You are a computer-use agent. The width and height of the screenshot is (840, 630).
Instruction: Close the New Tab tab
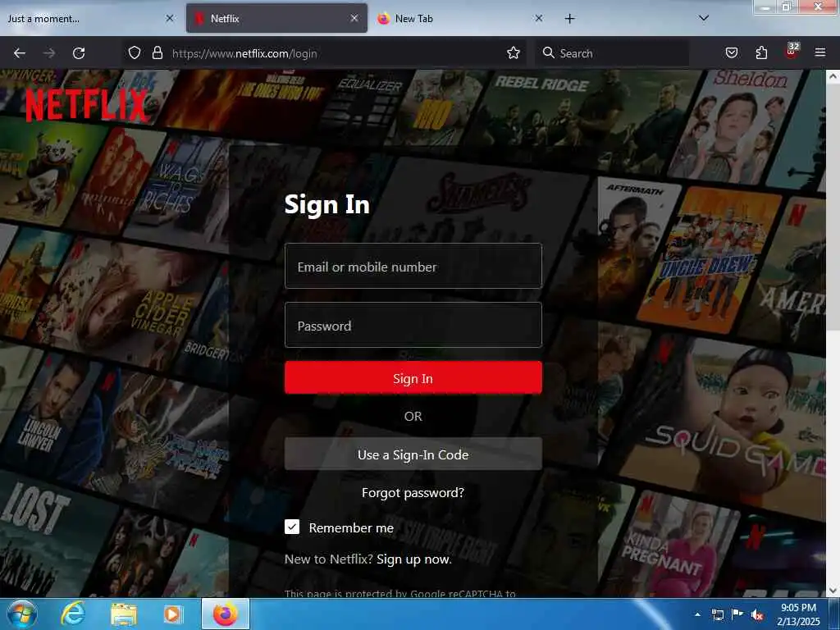pyautogui.click(x=539, y=18)
